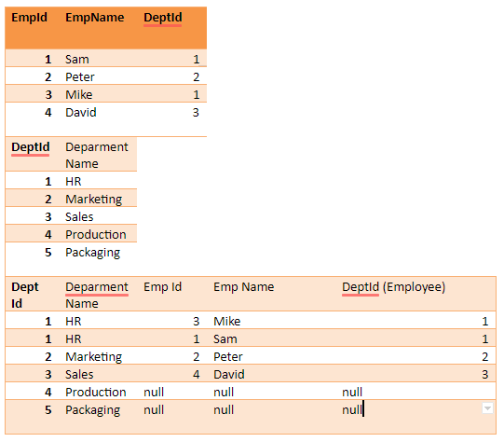Screen dimensions: 504x442
Task: Open the dropdown arrow in Packaging row
Action: [x=487, y=408]
